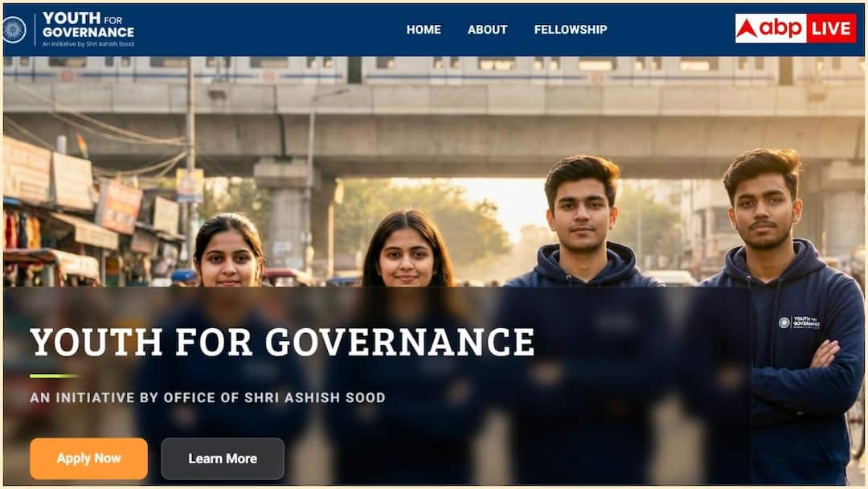868x489 pixels.
Task: Click the hoodie chest logo on rightmost man
Action: click(799, 323)
